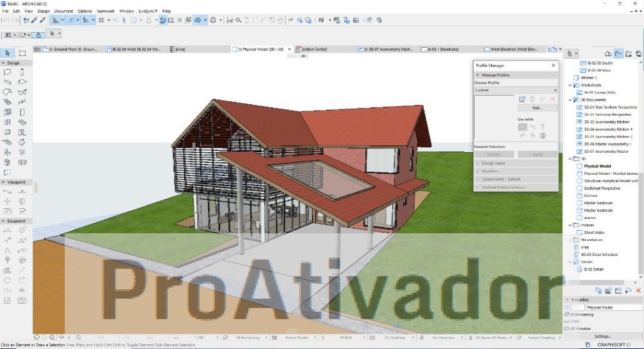Click the Undo icon in toolbar
This screenshot has width=644, height=349.
(6, 20)
